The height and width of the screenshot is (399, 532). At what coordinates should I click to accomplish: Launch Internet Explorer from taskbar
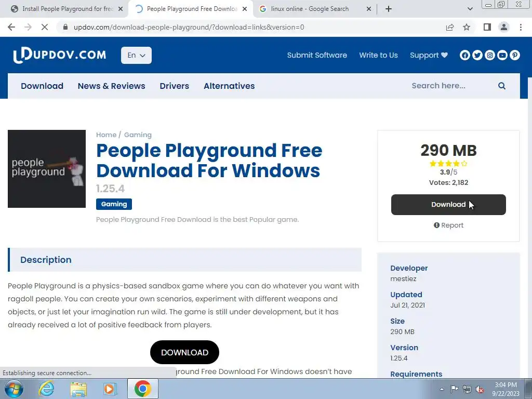tap(46, 389)
